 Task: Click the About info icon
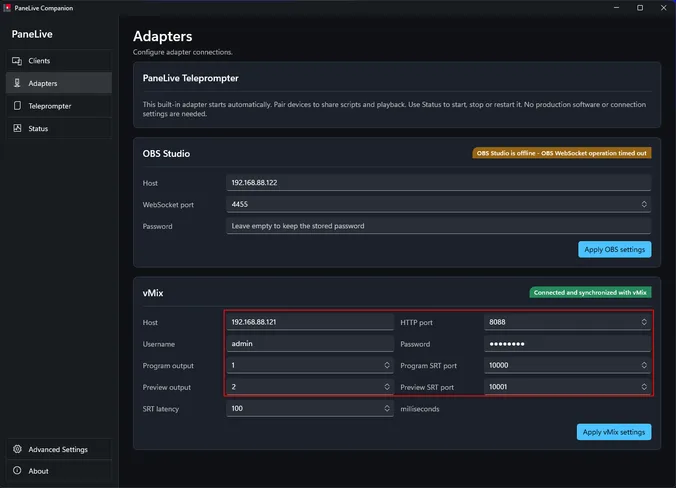point(17,470)
